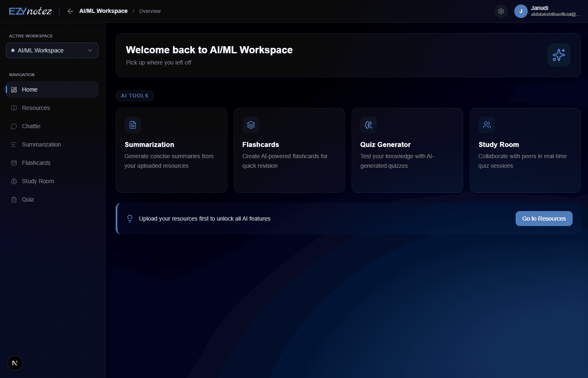Click the Janudi username text
This screenshot has height=378, width=588.
[x=539, y=8]
